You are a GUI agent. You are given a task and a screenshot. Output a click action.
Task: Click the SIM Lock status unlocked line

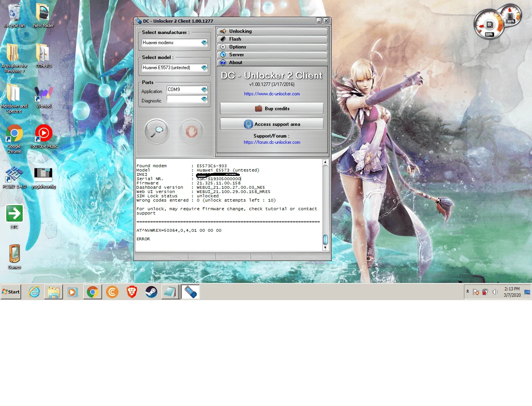click(x=178, y=196)
